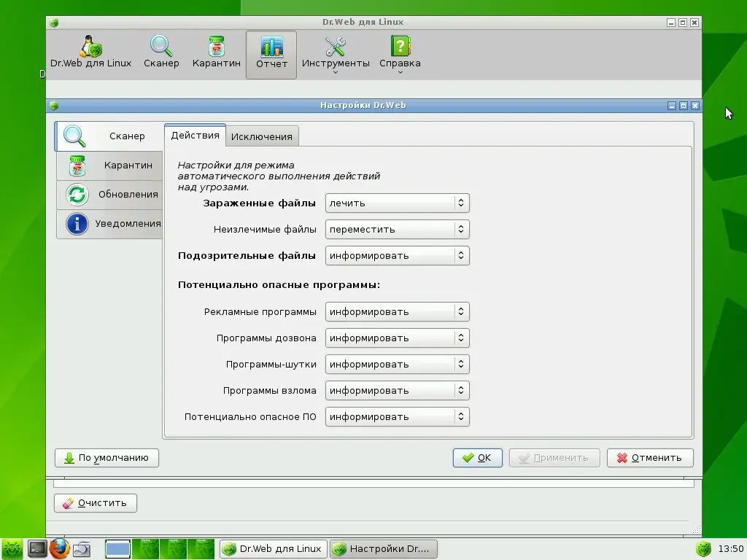Switch to the Действия tab
Image resolution: width=747 pixels, height=560 pixels.
[195, 135]
